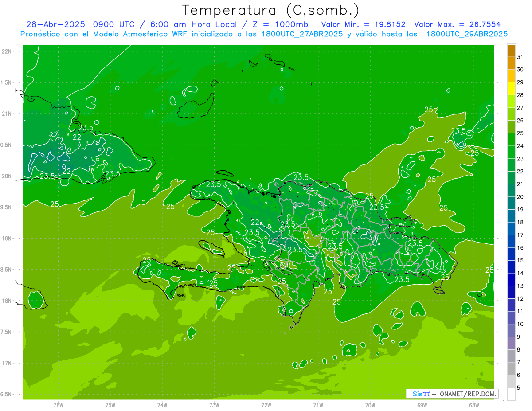Click the color scale label 23
Viewport: 532px width, 411px height.
pos(520,159)
